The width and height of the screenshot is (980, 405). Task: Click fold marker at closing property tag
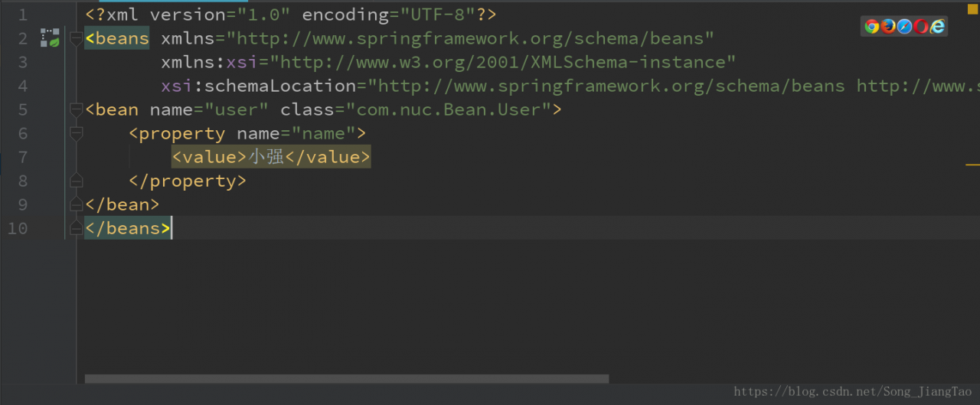coord(76,181)
